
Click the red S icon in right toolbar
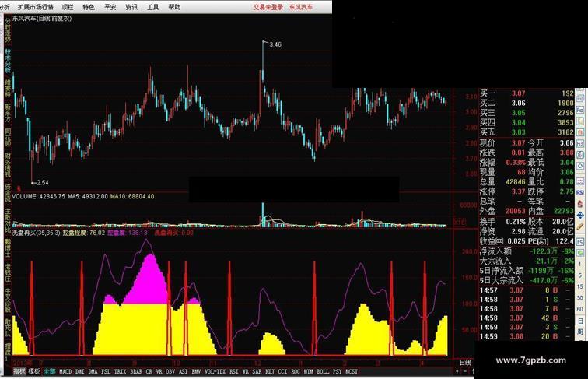(x=580, y=204)
